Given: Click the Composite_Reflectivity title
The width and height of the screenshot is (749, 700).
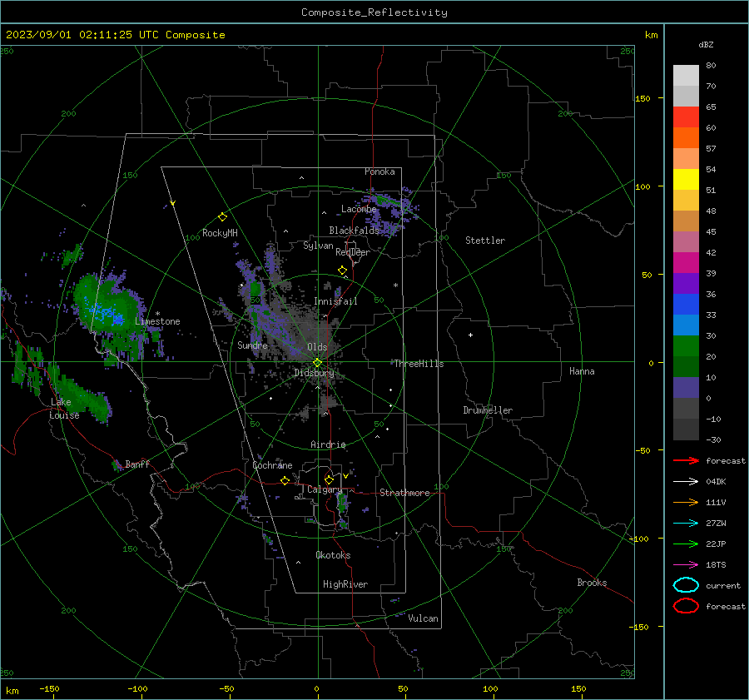Looking at the screenshot, I should (374, 12).
